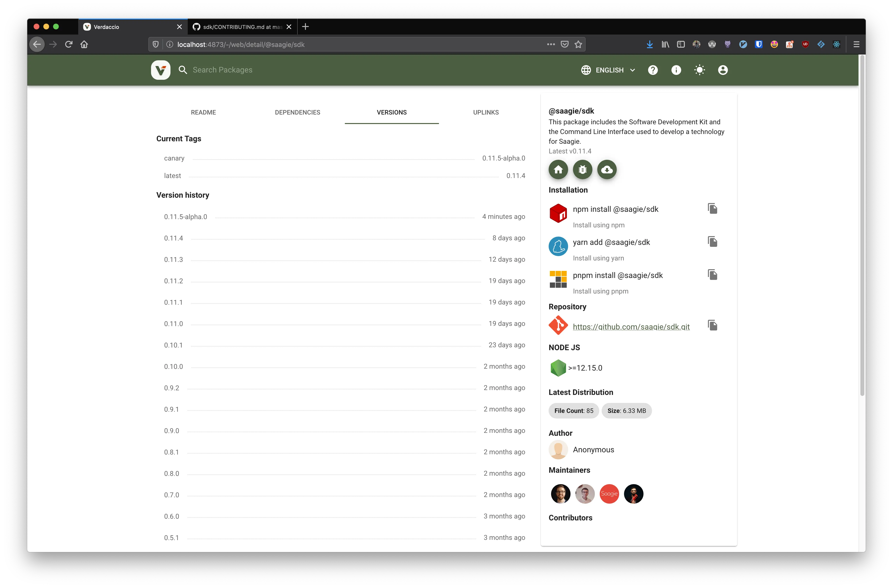Open the downloads arrow in toolbar
The image size is (893, 588).
(x=650, y=44)
